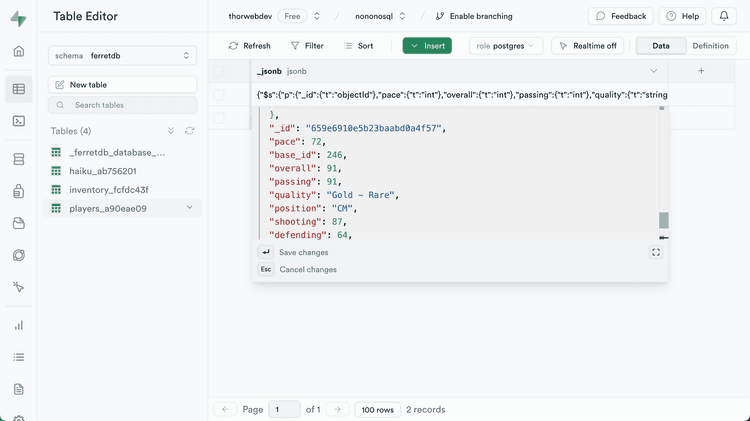The image size is (750, 421).
Task: Click the green Insert button
Action: tap(427, 46)
